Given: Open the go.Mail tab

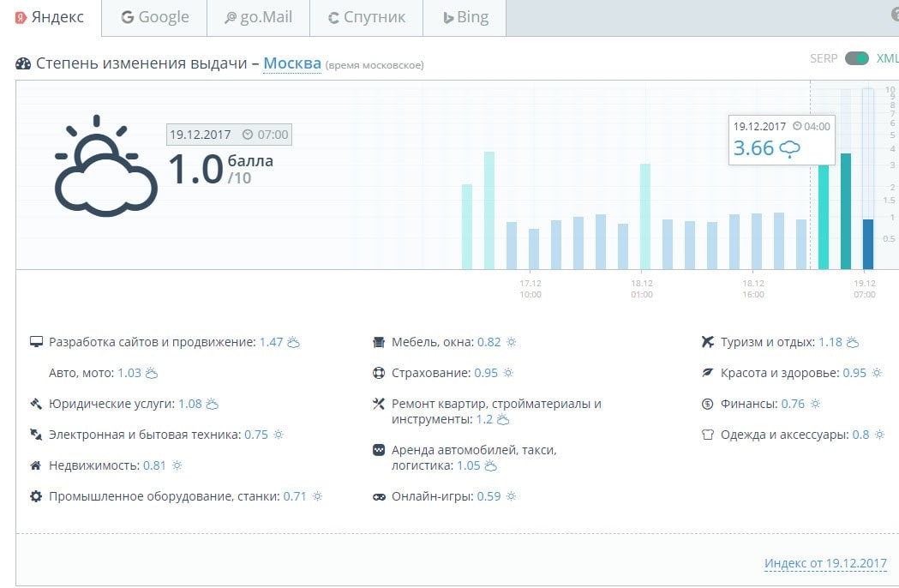Looking at the screenshot, I should click(258, 18).
